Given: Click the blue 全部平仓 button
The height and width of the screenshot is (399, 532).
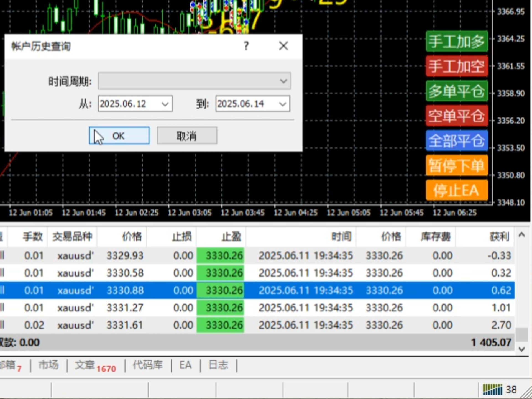Looking at the screenshot, I should point(457,140).
